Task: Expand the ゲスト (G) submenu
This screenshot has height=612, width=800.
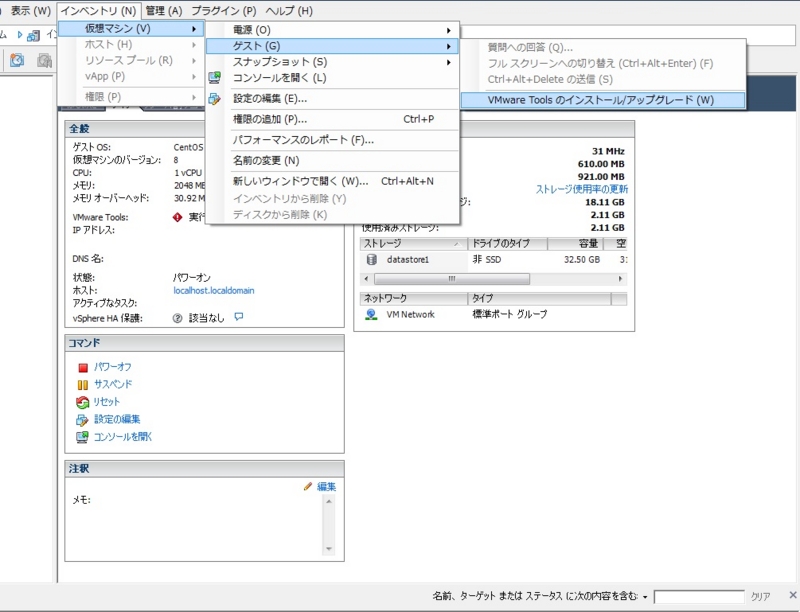Action: coord(333,46)
